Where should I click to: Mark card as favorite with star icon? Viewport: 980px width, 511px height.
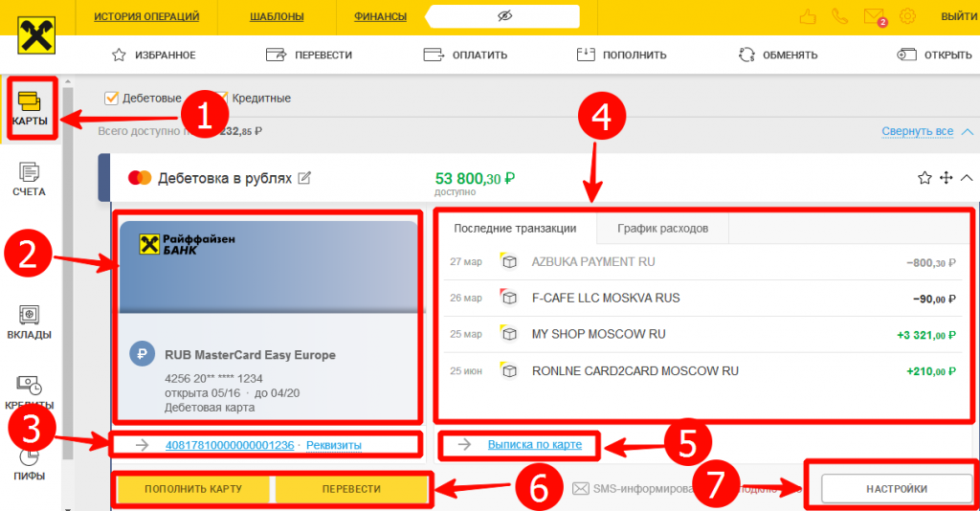coord(924,177)
